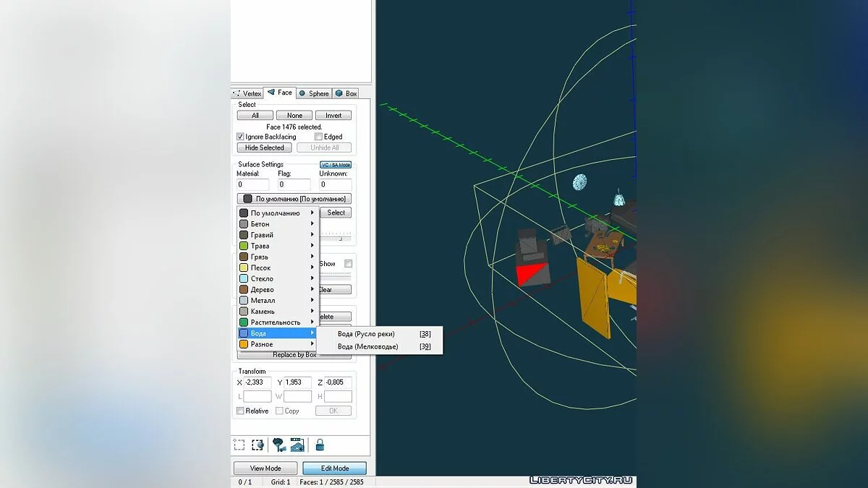Click the green Трава color swatch
Image resolution: width=868 pixels, height=488 pixels.
244,246
